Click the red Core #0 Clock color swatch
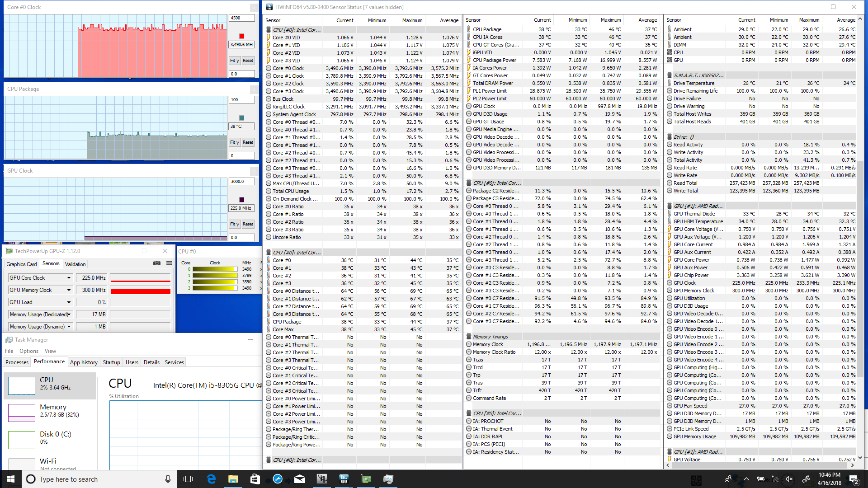 coord(241,36)
